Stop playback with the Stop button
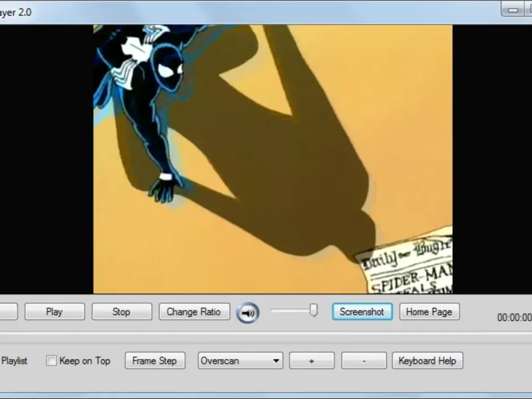This screenshot has width=532, height=399. coord(122,311)
